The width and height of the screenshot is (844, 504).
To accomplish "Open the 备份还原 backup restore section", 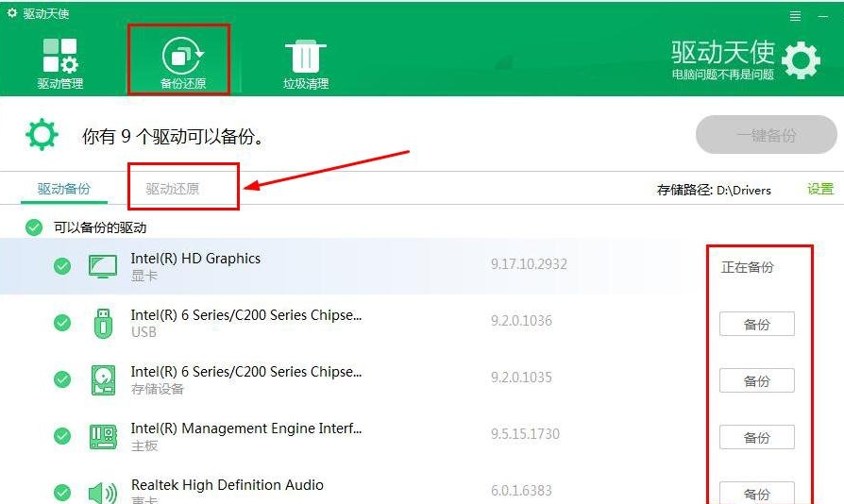I will tap(183, 63).
